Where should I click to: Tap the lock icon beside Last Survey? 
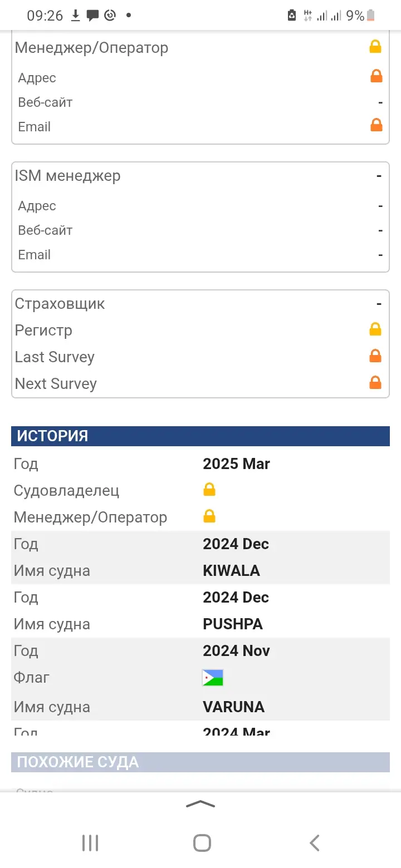[375, 356]
